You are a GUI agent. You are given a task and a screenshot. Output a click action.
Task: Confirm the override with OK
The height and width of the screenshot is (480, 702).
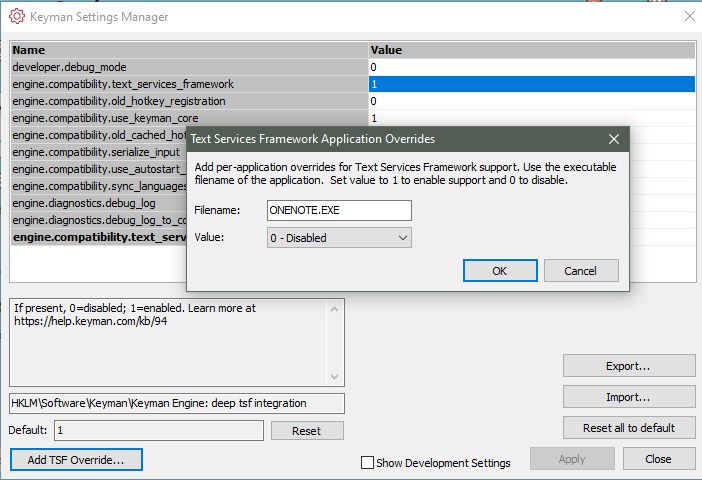[500, 271]
